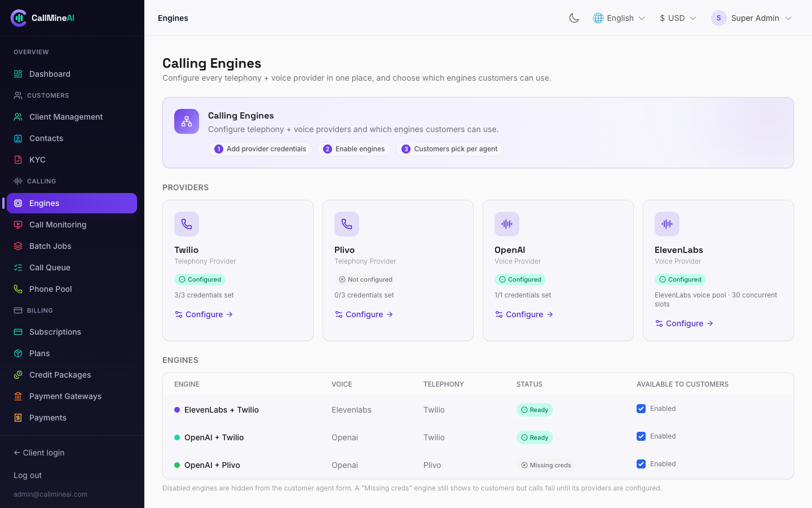Go to Client Management page
This screenshot has height=508, width=812.
pyautogui.click(x=72, y=117)
